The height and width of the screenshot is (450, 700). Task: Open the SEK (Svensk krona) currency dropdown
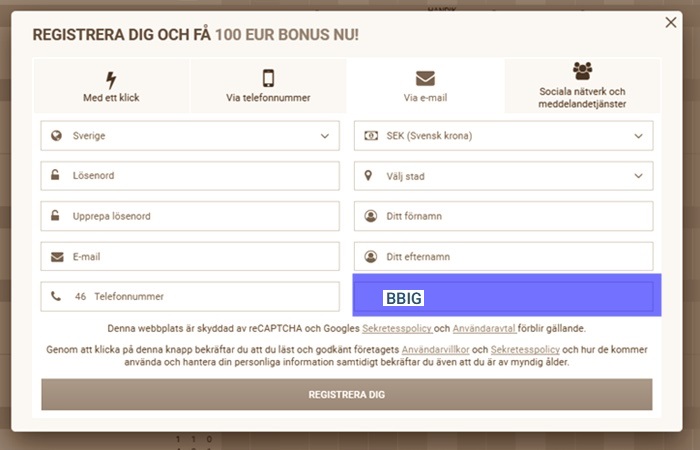(638, 135)
